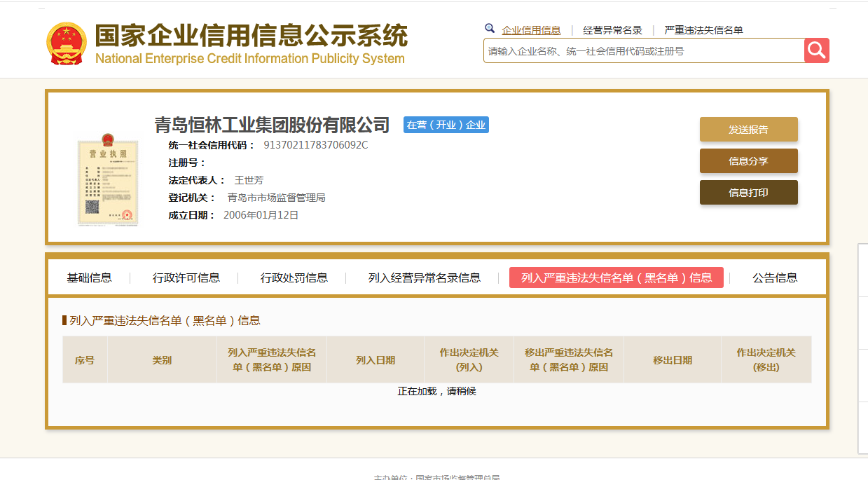Click the 移出日期 column header
This screenshot has height=480, width=868.
[673, 359]
